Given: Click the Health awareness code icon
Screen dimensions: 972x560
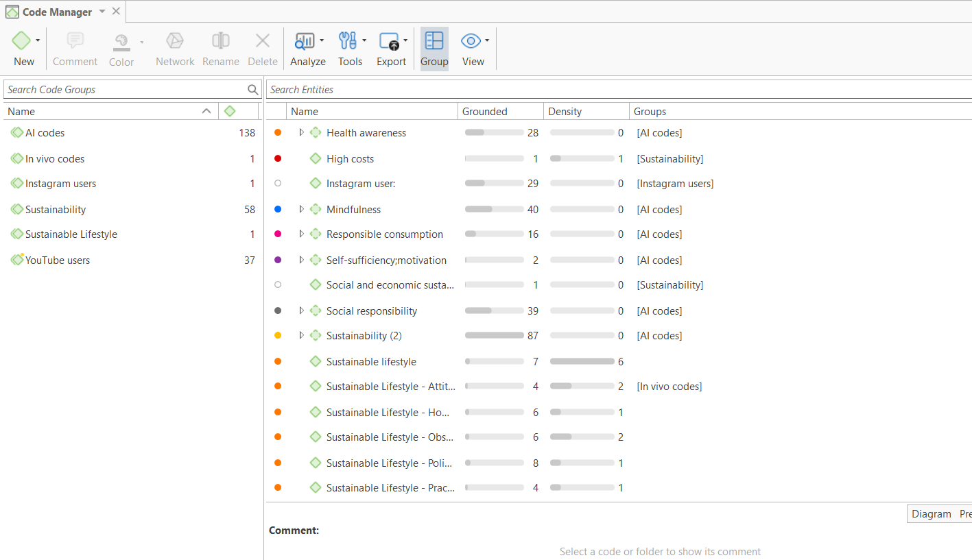Looking at the screenshot, I should (316, 133).
